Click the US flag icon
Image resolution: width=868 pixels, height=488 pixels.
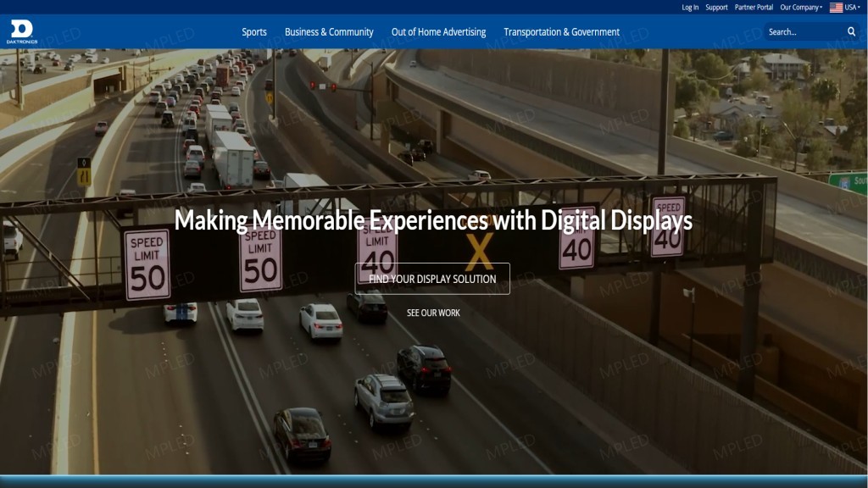836,8
